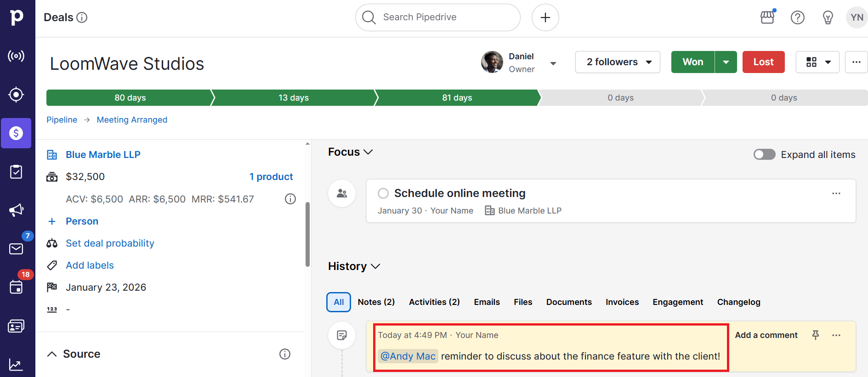Image resolution: width=868 pixels, height=377 pixels.
Task: Open more options for the note
Action: point(836,335)
